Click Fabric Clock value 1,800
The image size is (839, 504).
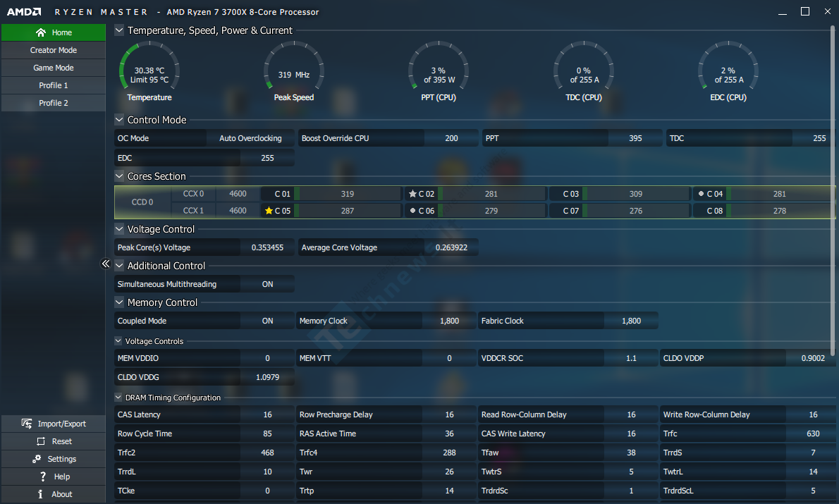pos(632,321)
